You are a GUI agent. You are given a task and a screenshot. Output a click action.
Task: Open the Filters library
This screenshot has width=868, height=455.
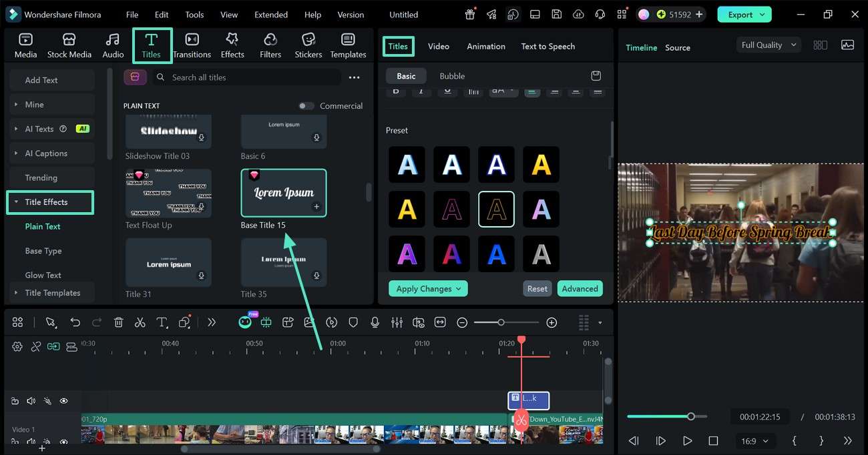[x=270, y=45]
